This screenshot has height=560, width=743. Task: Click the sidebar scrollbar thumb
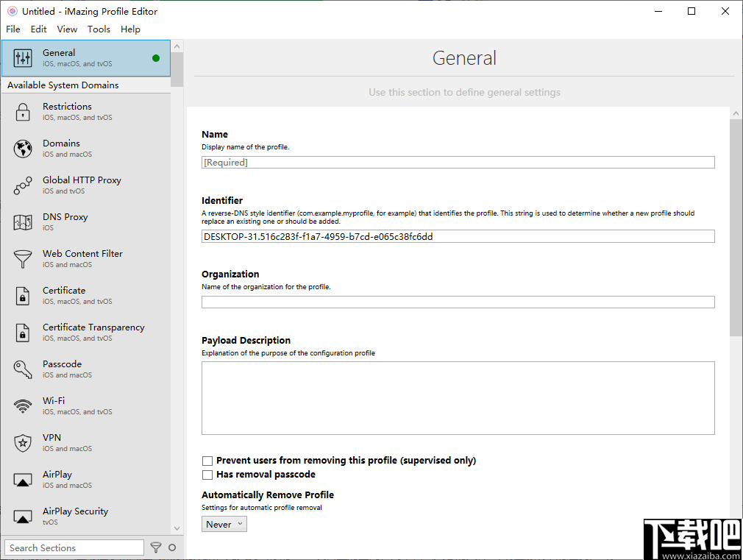pos(177,69)
